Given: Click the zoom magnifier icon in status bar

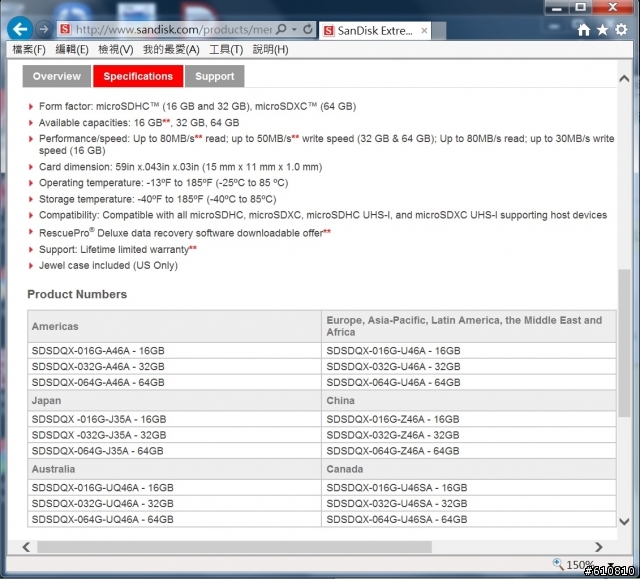Looking at the screenshot, I should pos(558,564).
